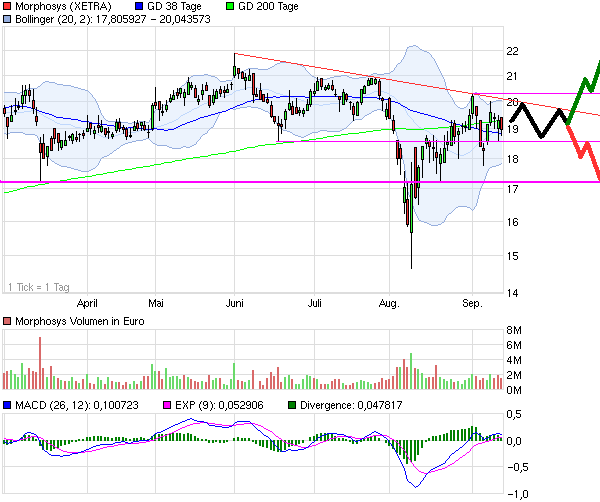This screenshot has width=600, height=502.
Task: Click the GD 38 Tage legend label
Action: 174,6
